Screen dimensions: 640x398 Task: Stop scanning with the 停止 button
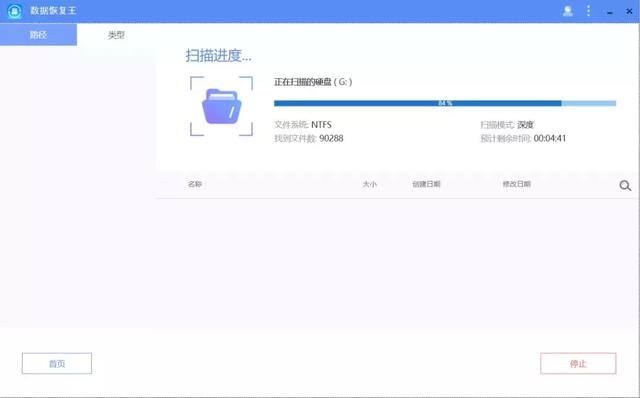[578, 363]
